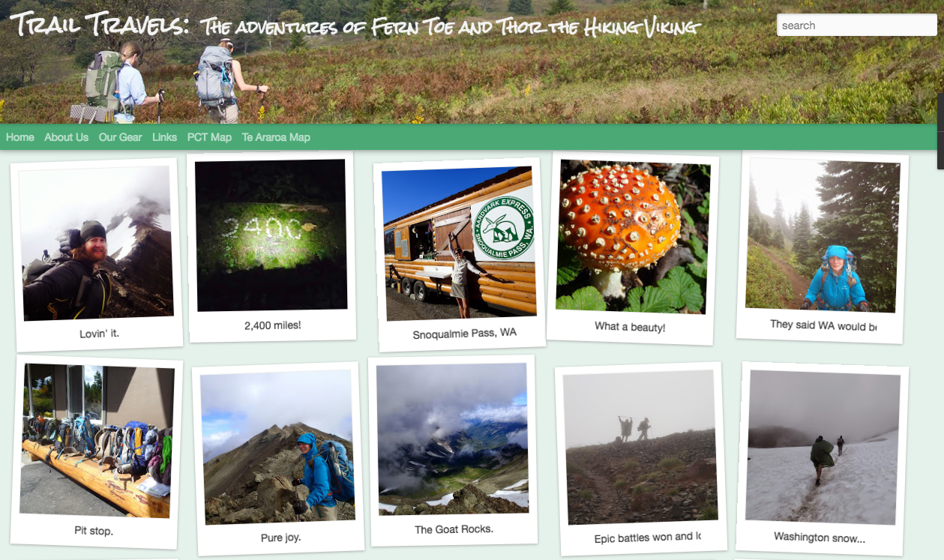The height and width of the screenshot is (560, 944).
Task: Open the "Lovin' it." photo
Action: pos(97,244)
